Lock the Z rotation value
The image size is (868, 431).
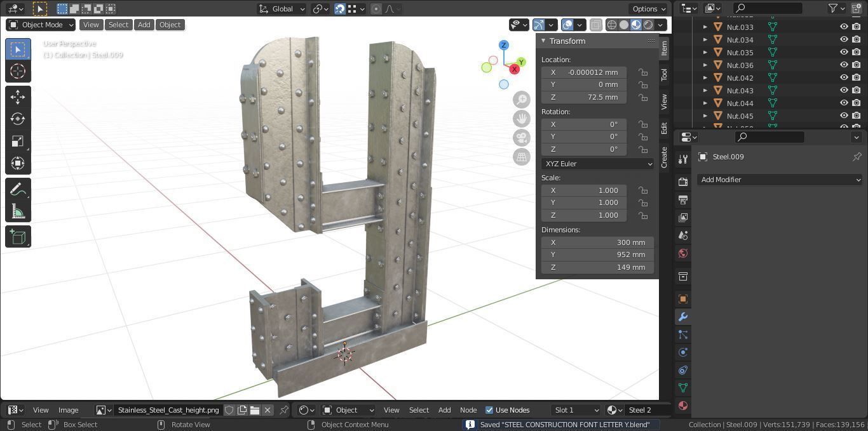(x=643, y=149)
